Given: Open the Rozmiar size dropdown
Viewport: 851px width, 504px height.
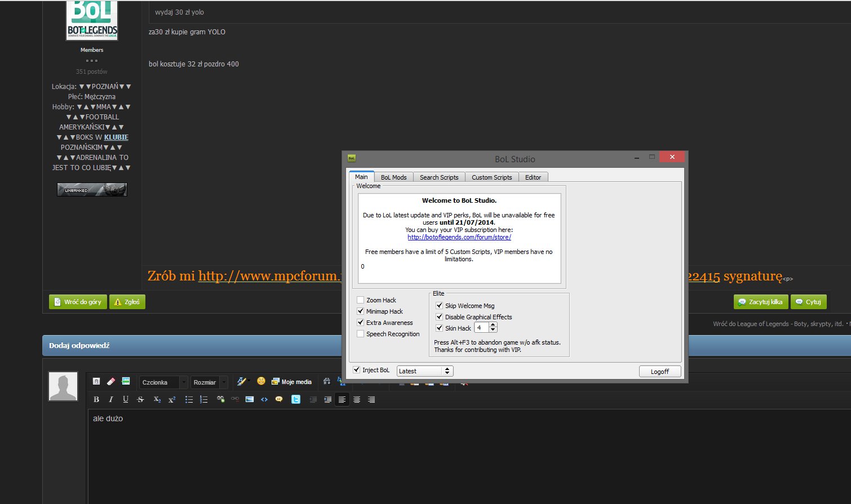Looking at the screenshot, I should [209, 382].
